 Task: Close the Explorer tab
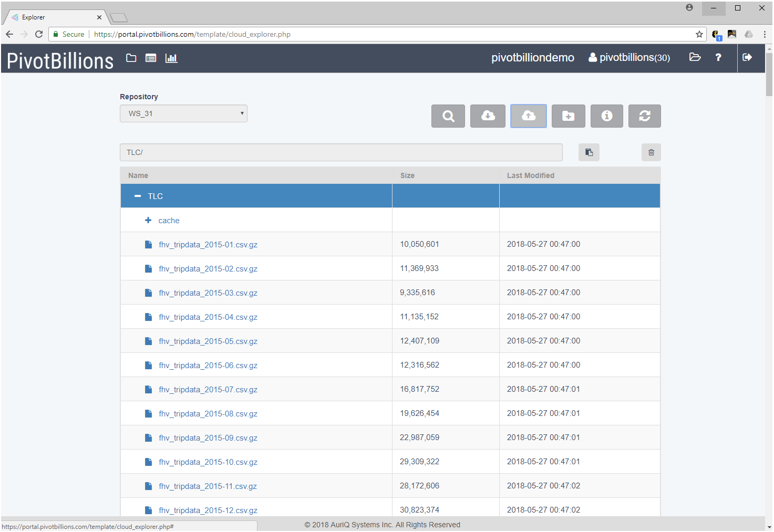99,17
